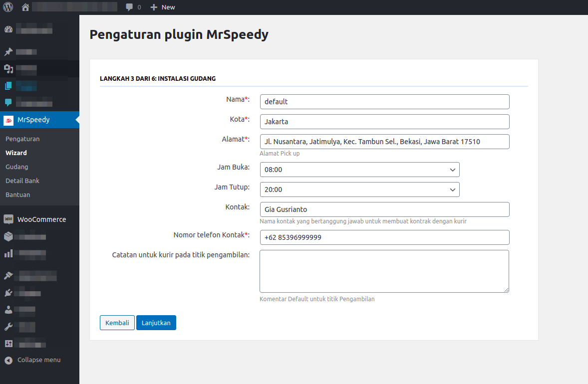Click the Catatan untuk kurir textarea
Image resolution: width=588 pixels, height=384 pixels.
pyautogui.click(x=384, y=271)
